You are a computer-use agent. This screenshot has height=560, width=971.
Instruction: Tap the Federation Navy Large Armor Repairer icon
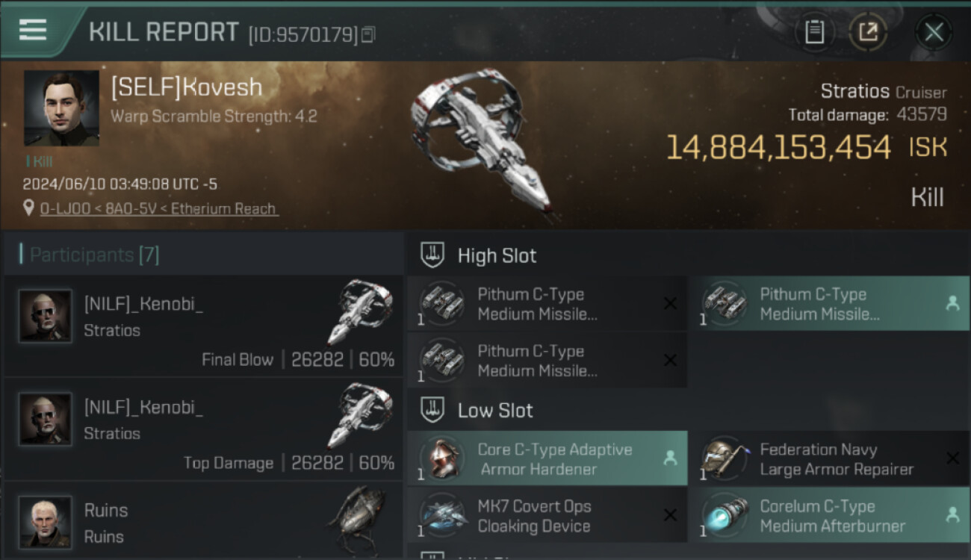tap(725, 459)
